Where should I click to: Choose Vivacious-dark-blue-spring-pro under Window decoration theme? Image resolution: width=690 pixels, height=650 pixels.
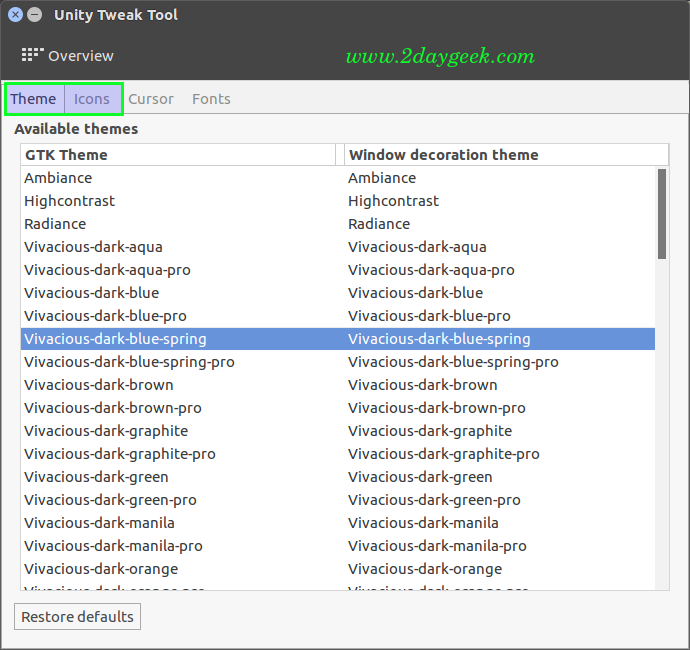point(453,362)
